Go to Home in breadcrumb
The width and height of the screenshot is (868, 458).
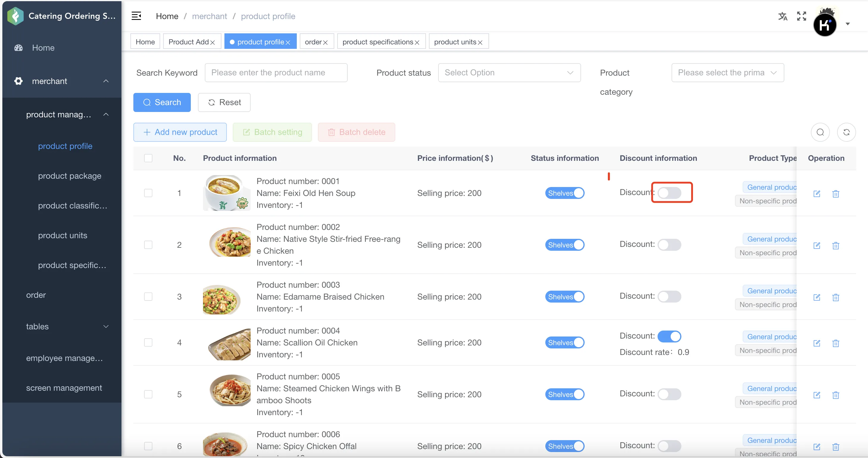(167, 16)
